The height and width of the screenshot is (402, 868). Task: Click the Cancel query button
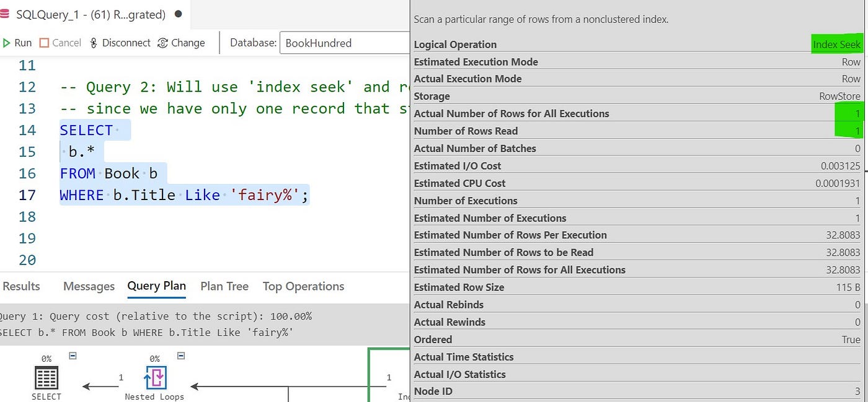click(60, 43)
